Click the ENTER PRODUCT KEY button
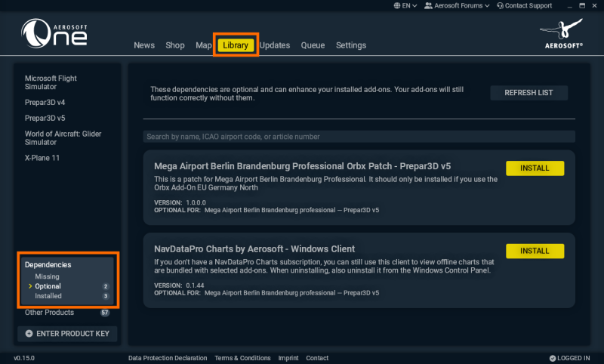The image size is (604, 364). [67, 334]
